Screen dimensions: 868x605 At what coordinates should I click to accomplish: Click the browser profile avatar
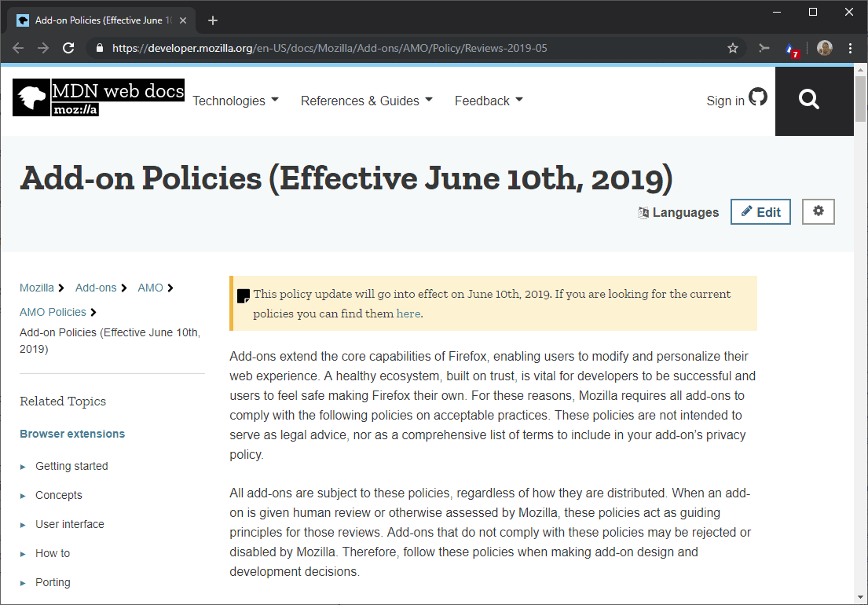point(824,48)
